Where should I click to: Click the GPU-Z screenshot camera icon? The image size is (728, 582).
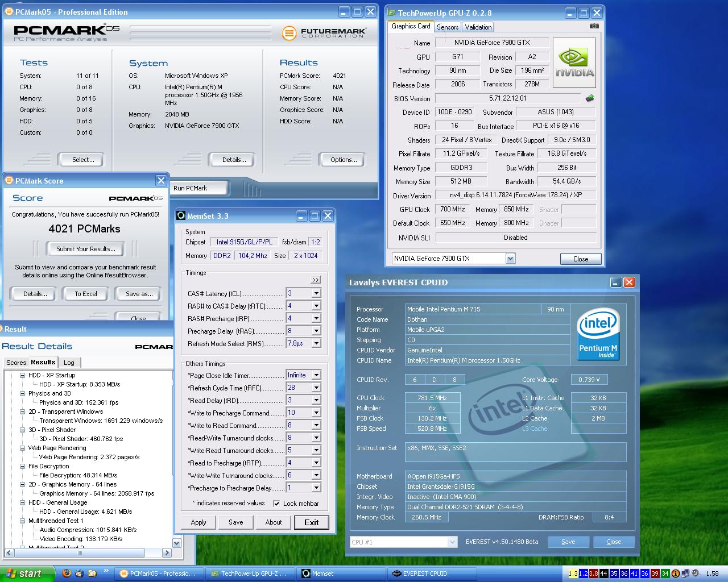(594, 26)
